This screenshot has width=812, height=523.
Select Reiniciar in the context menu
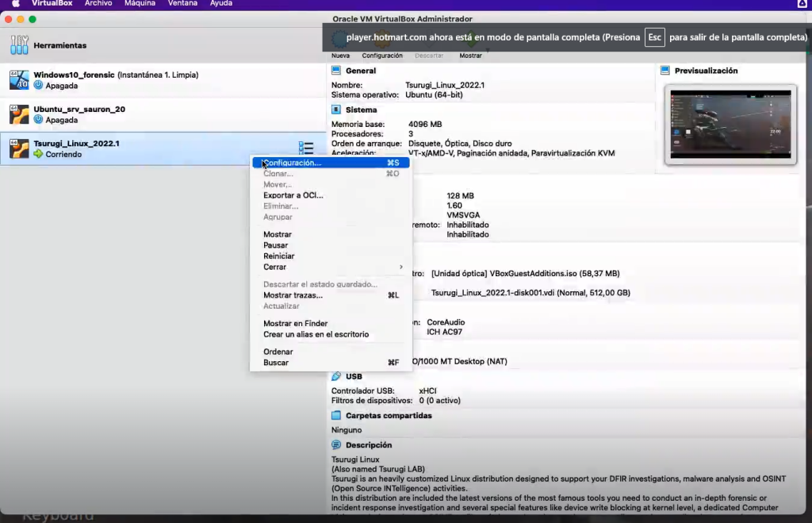point(331,256)
